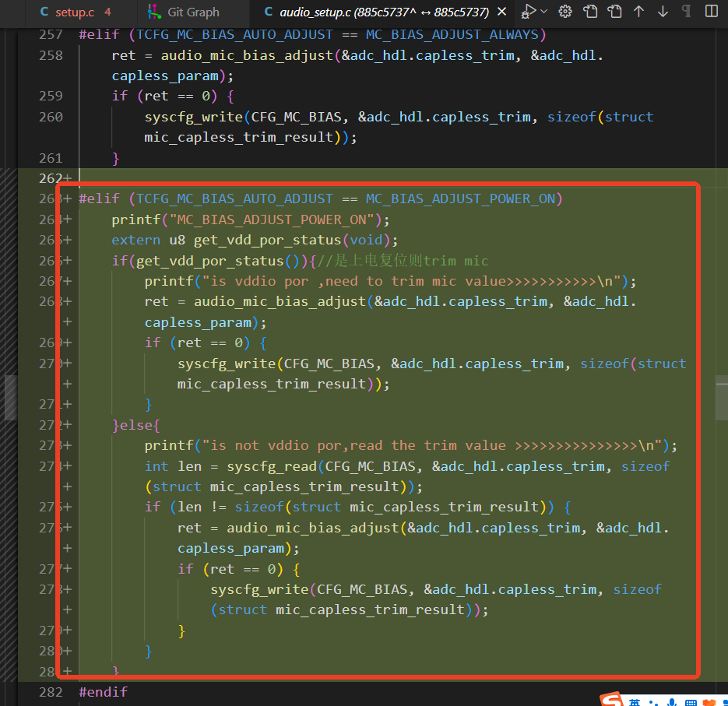728x706 pixels.
Task: Expand the Run or Debug dropdown arrow
Action: 544,11
